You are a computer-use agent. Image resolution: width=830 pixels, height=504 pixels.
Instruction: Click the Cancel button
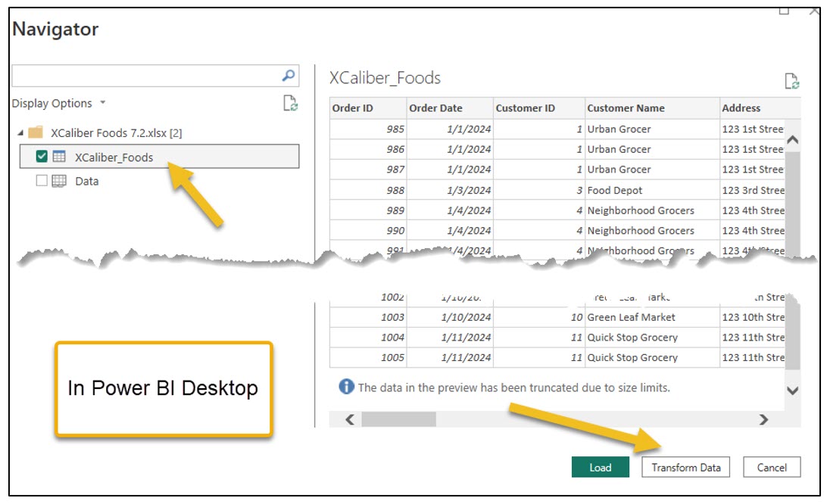pyautogui.click(x=772, y=468)
